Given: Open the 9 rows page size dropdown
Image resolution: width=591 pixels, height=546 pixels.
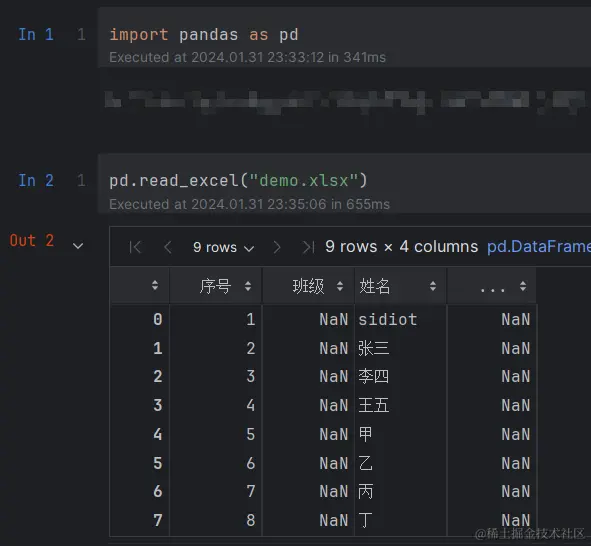Looking at the screenshot, I should click(224, 248).
